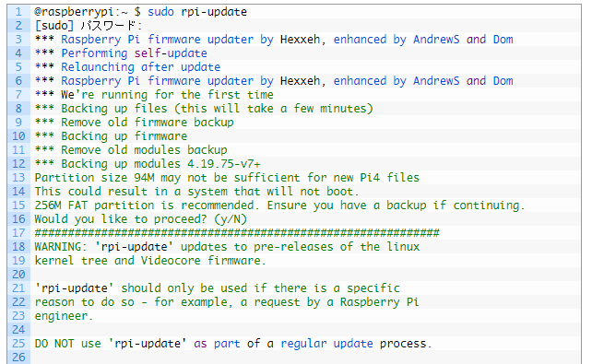Select 'WARNING: 'rpi-update' updates to pre-releases' line

(227, 247)
